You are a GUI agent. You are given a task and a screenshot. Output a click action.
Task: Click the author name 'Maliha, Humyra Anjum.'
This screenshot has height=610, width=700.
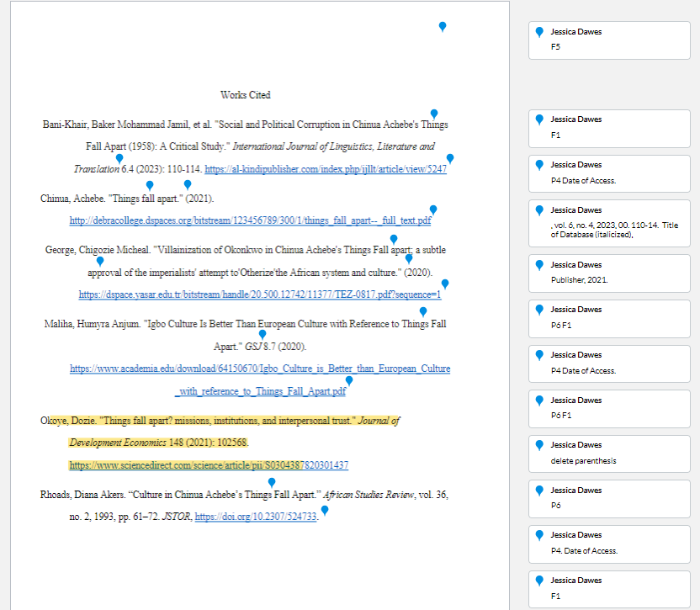tap(93, 324)
